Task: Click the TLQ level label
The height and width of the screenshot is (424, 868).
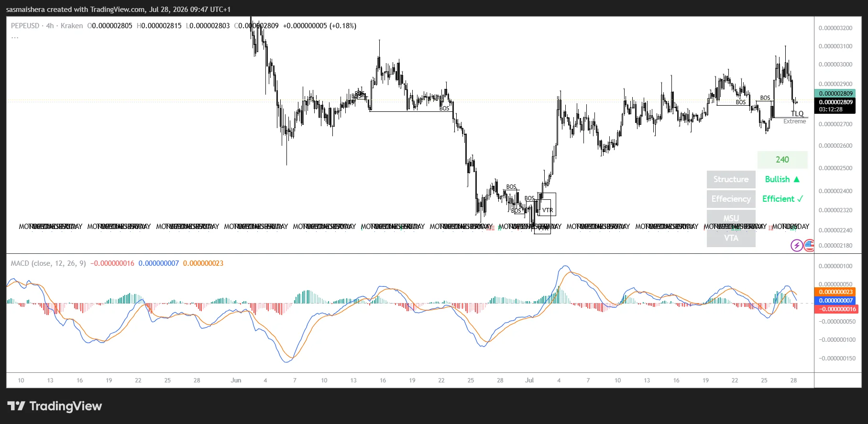Action: pos(797,114)
